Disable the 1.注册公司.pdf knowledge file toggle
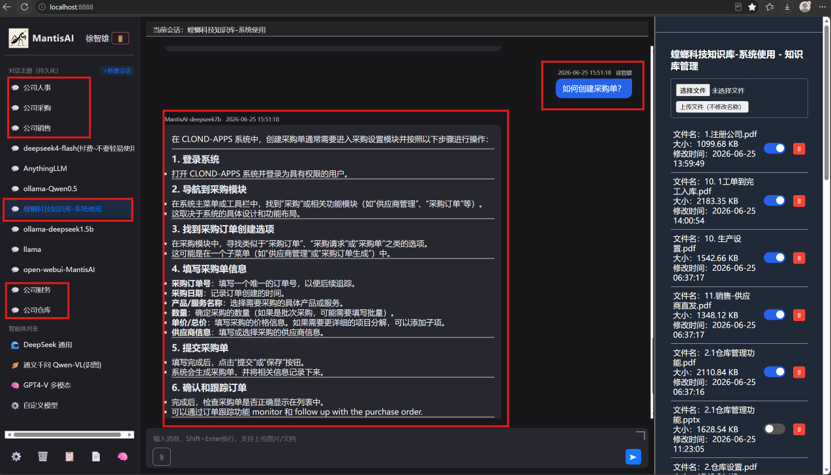The image size is (831, 475). tap(774, 148)
